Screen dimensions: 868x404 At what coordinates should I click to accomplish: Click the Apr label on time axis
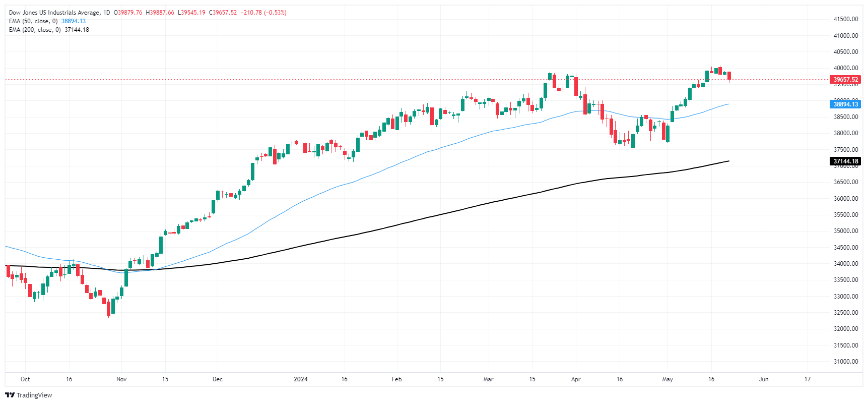click(x=576, y=379)
